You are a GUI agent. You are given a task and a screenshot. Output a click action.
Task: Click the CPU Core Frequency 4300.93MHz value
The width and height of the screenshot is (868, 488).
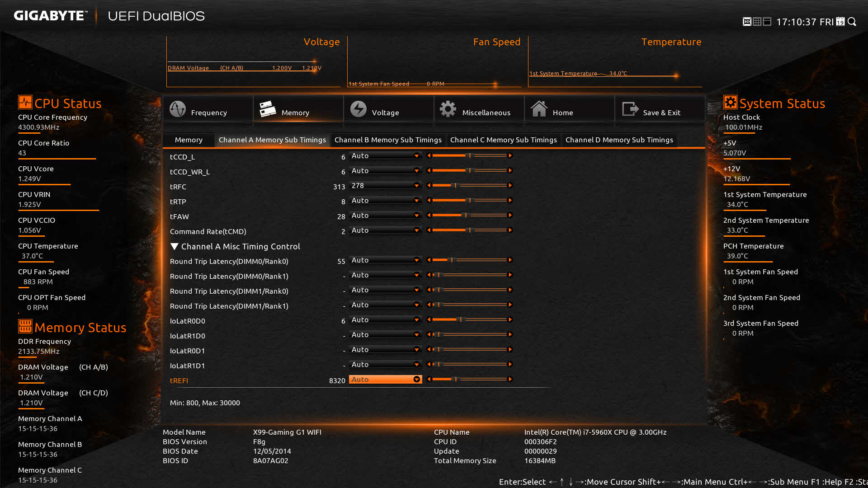coord(39,127)
